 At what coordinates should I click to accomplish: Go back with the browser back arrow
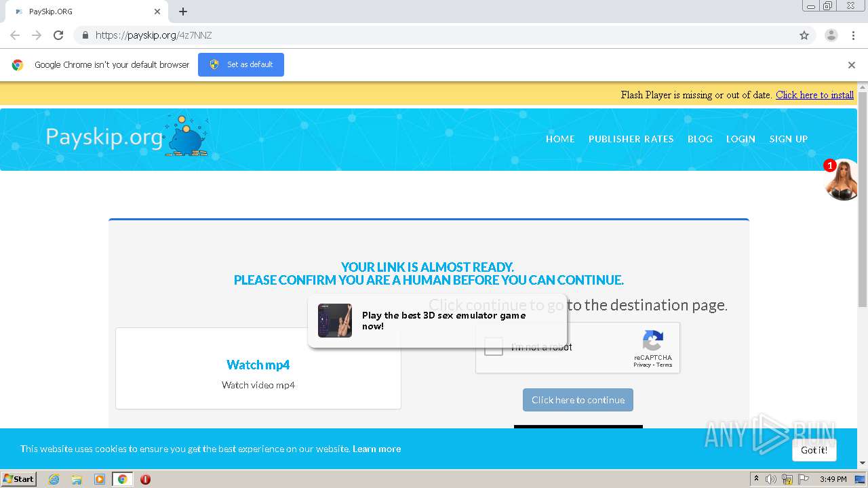point(15,35)
